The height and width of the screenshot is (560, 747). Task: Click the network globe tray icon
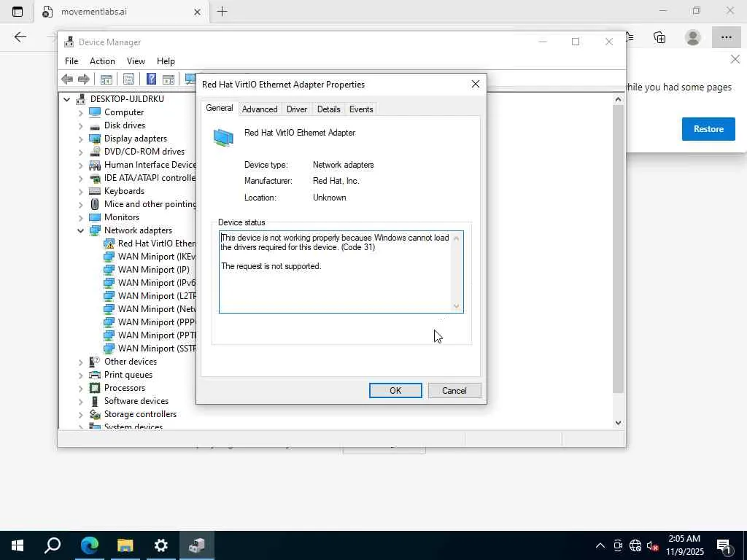tap(635, 545)
